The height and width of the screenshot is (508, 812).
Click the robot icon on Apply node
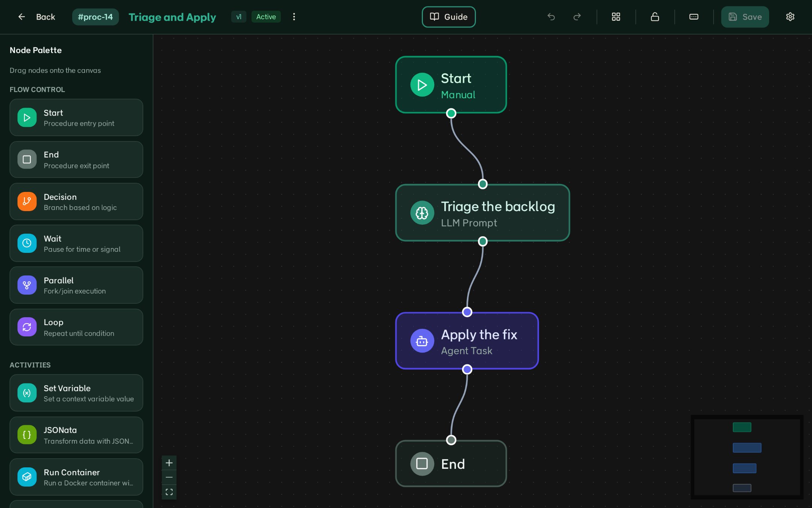pos(422,341)
